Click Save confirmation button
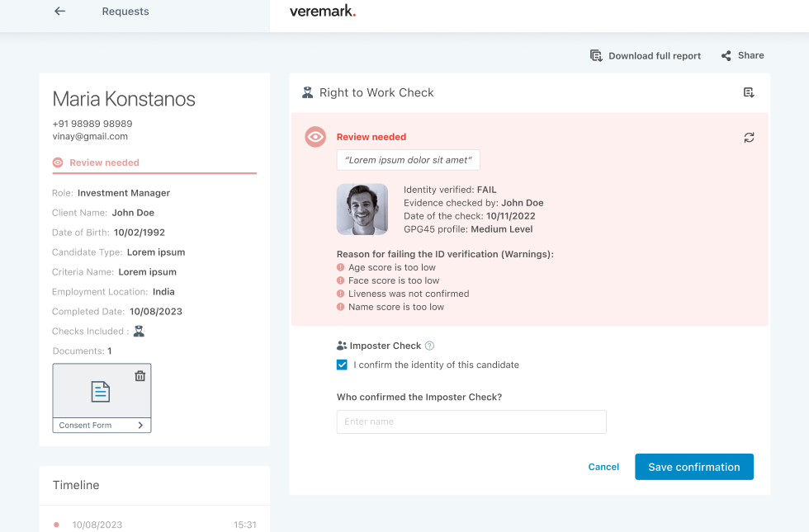 693,466
